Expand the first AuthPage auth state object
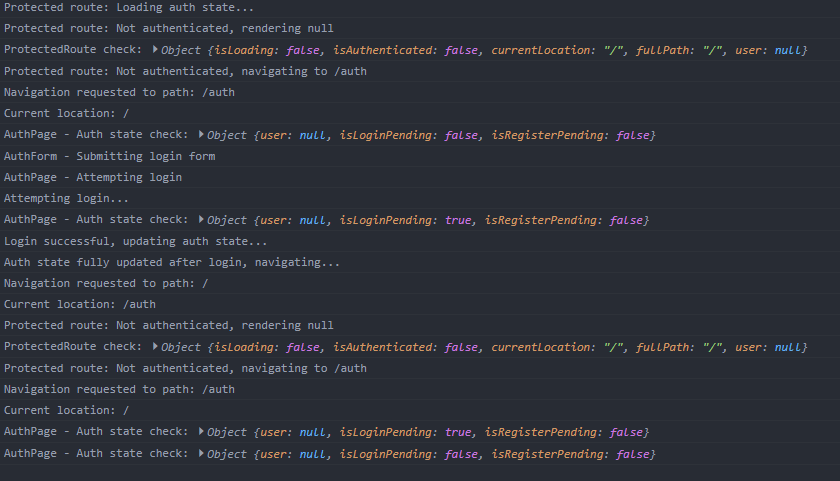The image size is (840, 481). [x=201, y=135]
